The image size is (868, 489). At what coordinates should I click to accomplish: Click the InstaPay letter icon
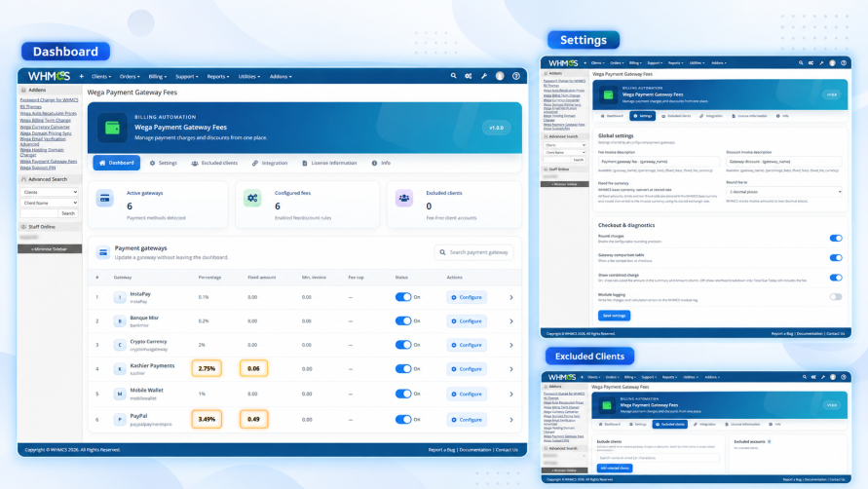pos(120,297)
